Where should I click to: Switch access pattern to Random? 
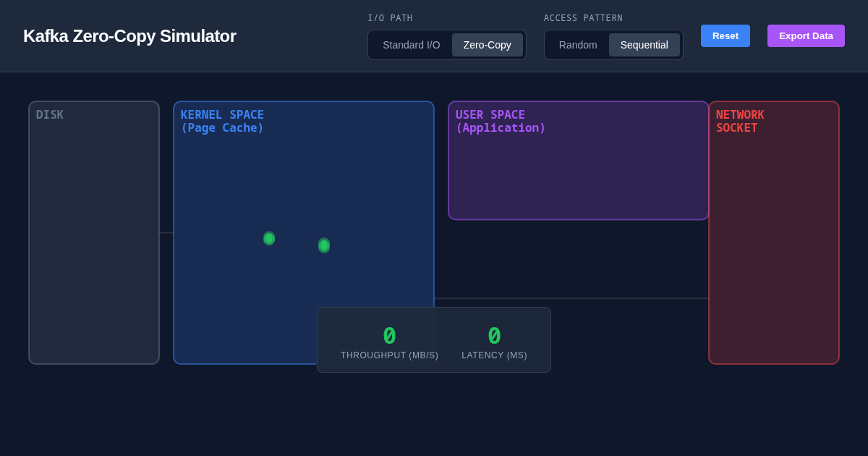[578, 45]
